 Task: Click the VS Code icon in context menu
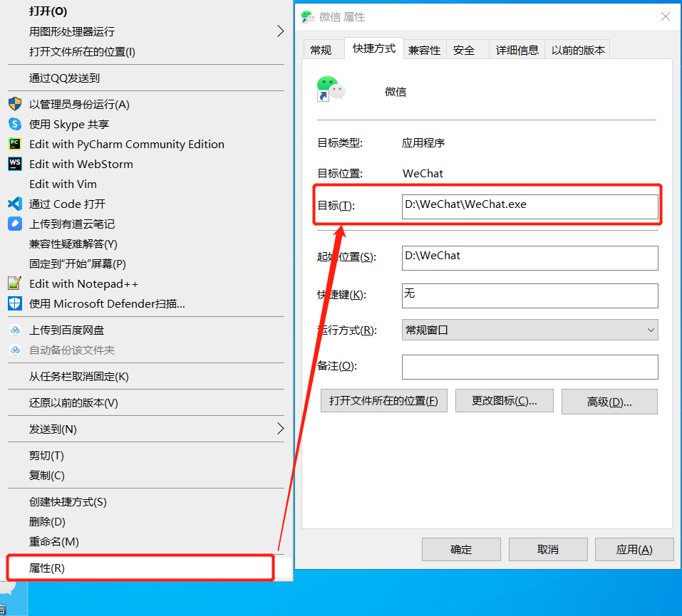15,204
